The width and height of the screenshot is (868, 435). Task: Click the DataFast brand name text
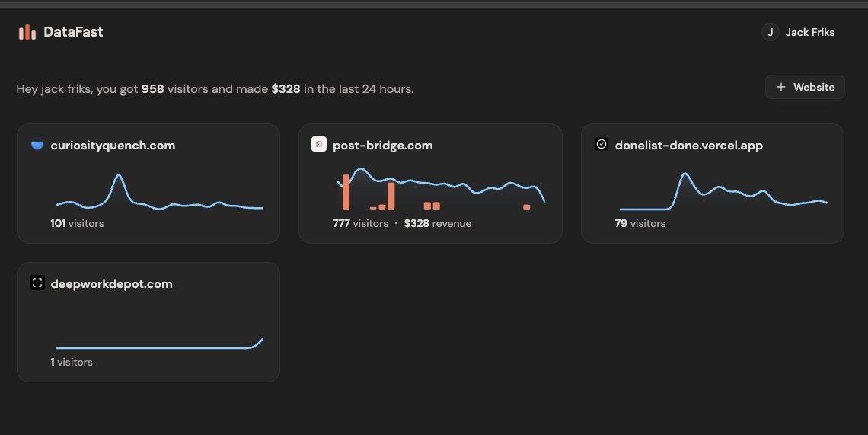[73, 32]
